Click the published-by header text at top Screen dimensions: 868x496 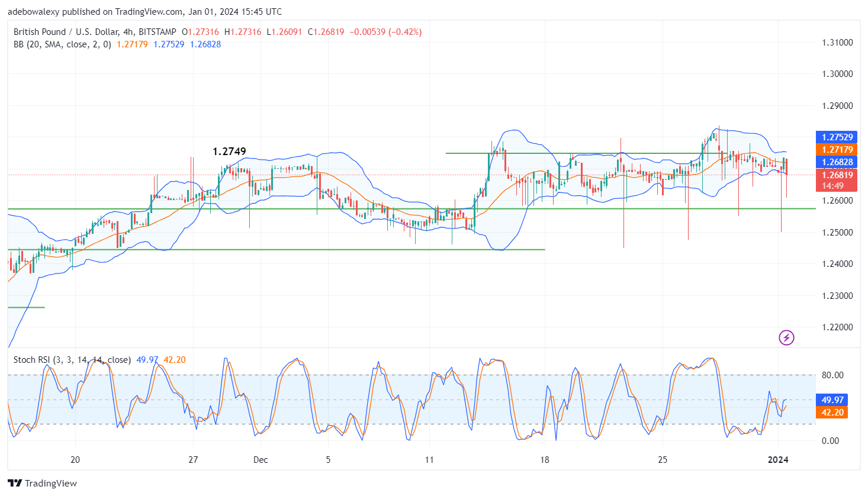pos(144,12)
